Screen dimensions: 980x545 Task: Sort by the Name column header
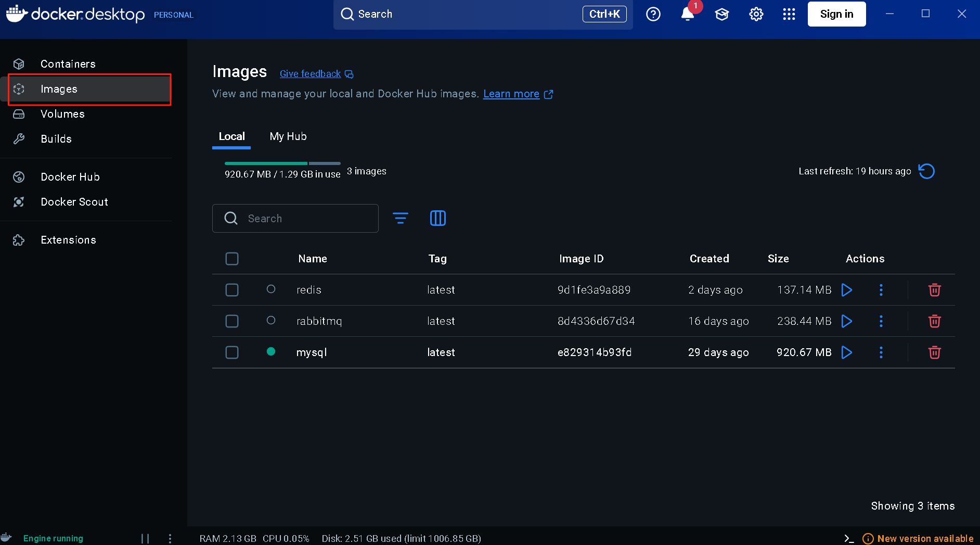coord(313,259)
